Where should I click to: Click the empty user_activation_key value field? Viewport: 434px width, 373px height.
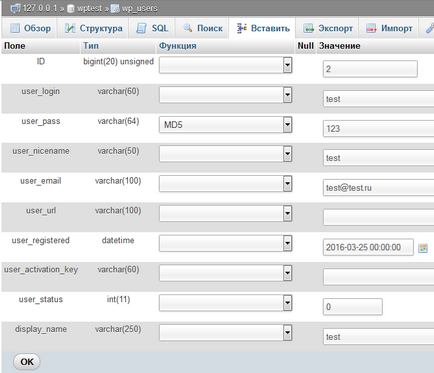click(x=378, y=277)
